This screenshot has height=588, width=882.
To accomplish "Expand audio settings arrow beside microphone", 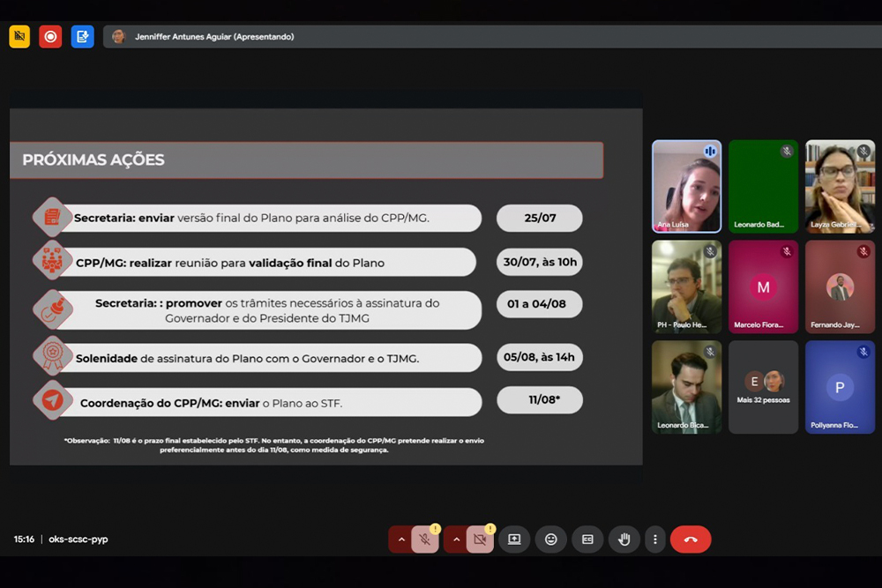I will point(401,540).
